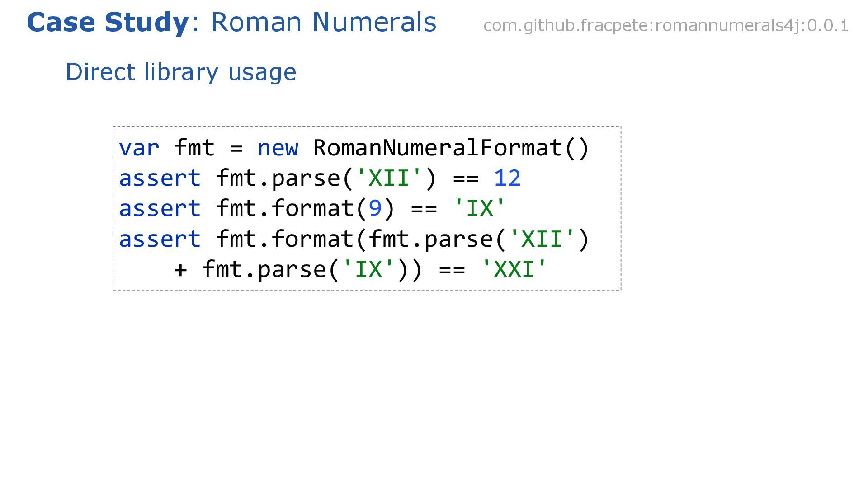Click the third 'assert' keyword
The image size is (868, 488).
(159, 239)
